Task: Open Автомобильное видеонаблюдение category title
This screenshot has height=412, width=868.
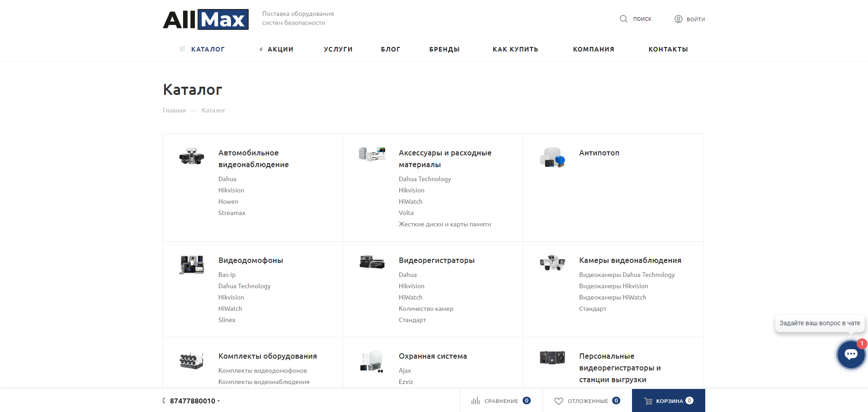Action: coord(254,159)
